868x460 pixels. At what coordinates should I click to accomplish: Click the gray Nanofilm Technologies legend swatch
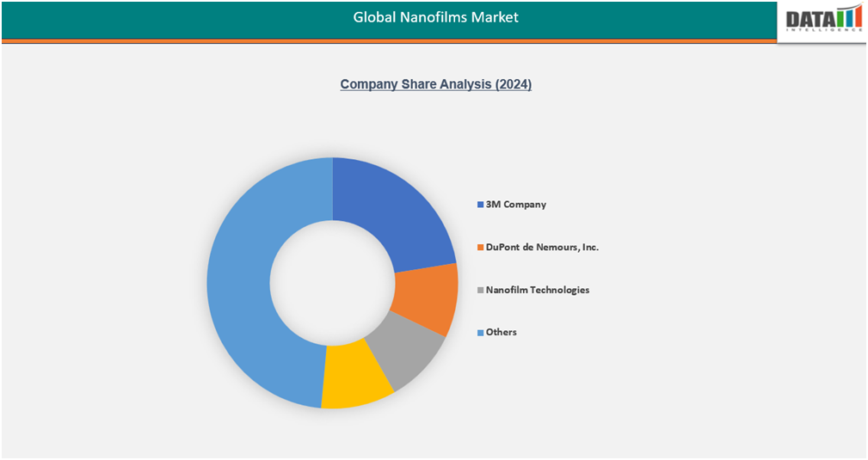click(x=481, y=290)
